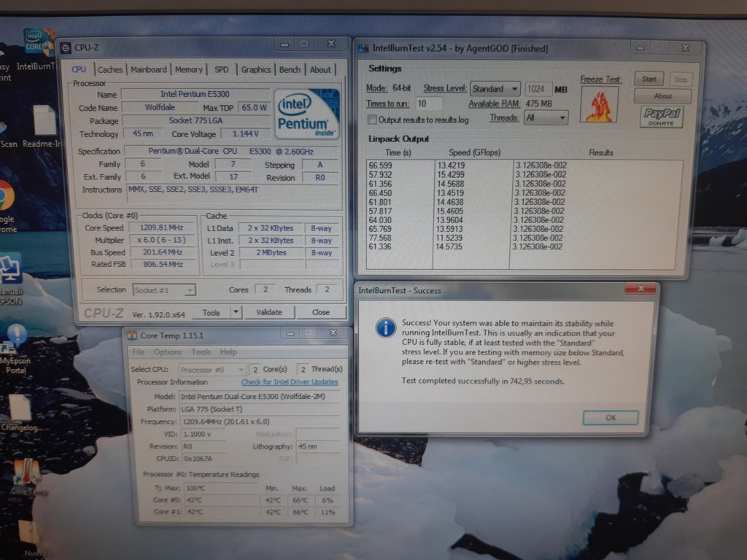747x560 pixels.
Task: Click OK in the Success dialog
Action: [x=611, y=418]
